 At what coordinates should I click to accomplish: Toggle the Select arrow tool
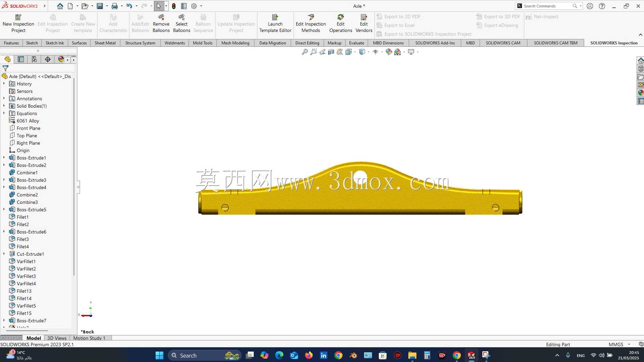pyautogui.click(x=159, y=6)
